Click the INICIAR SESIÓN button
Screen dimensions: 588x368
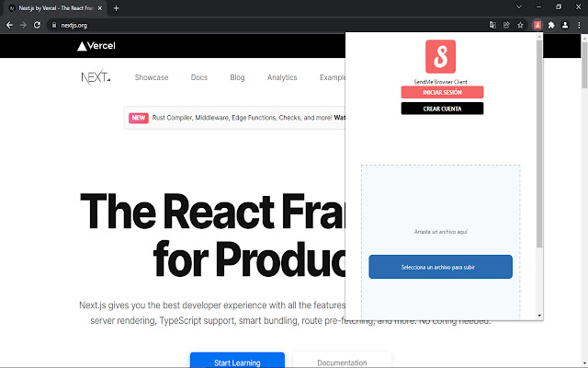pyautogui.click(x=442, y=92)
